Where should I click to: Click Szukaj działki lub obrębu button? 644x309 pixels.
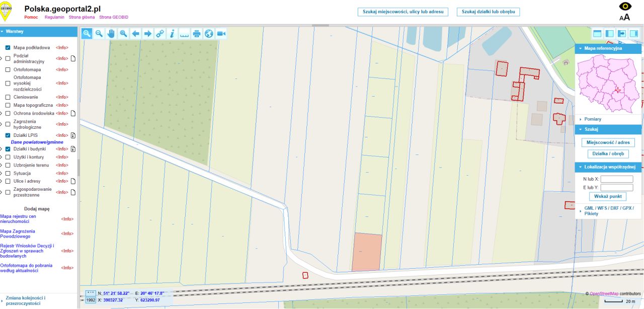[488, 12]
